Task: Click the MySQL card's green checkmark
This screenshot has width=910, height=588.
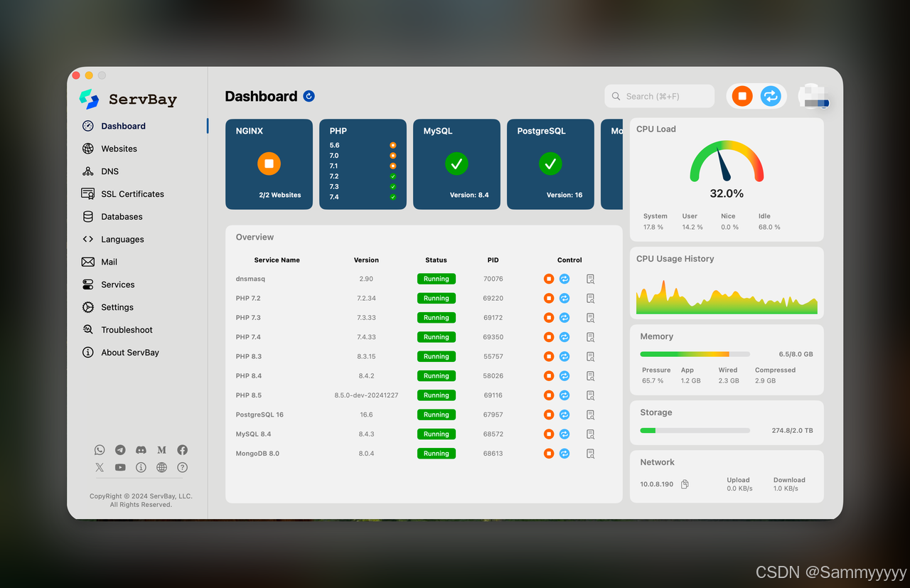Action: tap(456, 164)
